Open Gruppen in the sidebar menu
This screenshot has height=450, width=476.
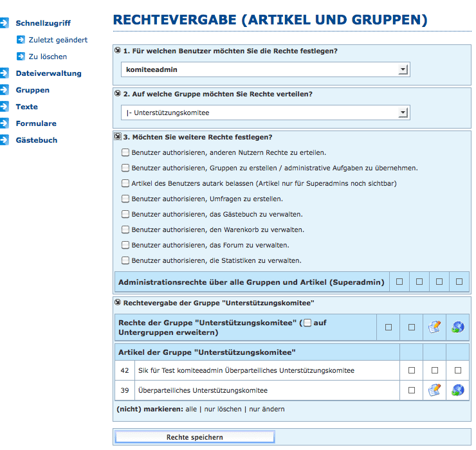[x=32, y=90]
